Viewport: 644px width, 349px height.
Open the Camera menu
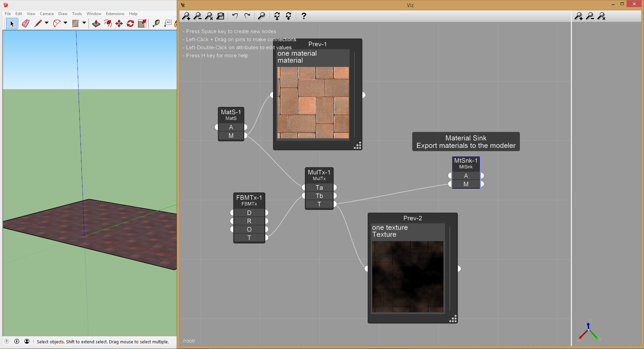click(x=47, y=14)
